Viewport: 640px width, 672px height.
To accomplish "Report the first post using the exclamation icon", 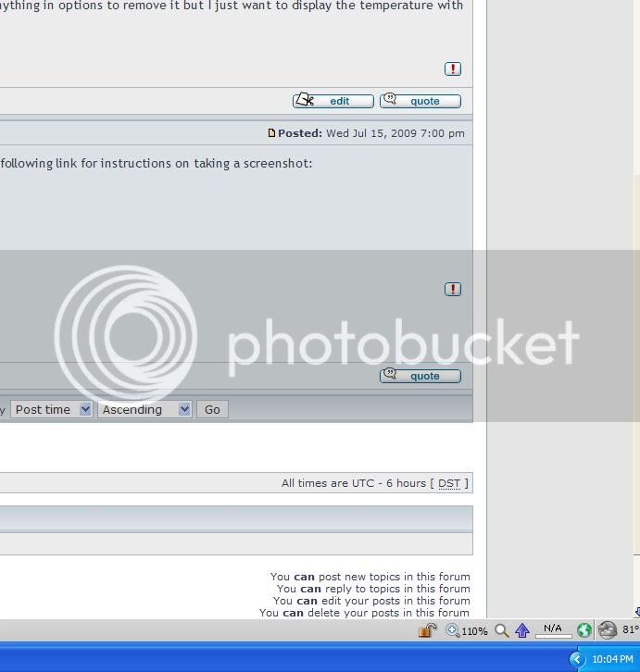I will click(453, 68).
